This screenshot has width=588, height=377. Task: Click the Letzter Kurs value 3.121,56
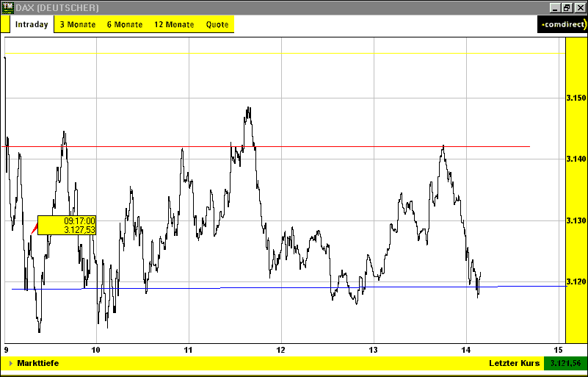click(x=565, y=363)
